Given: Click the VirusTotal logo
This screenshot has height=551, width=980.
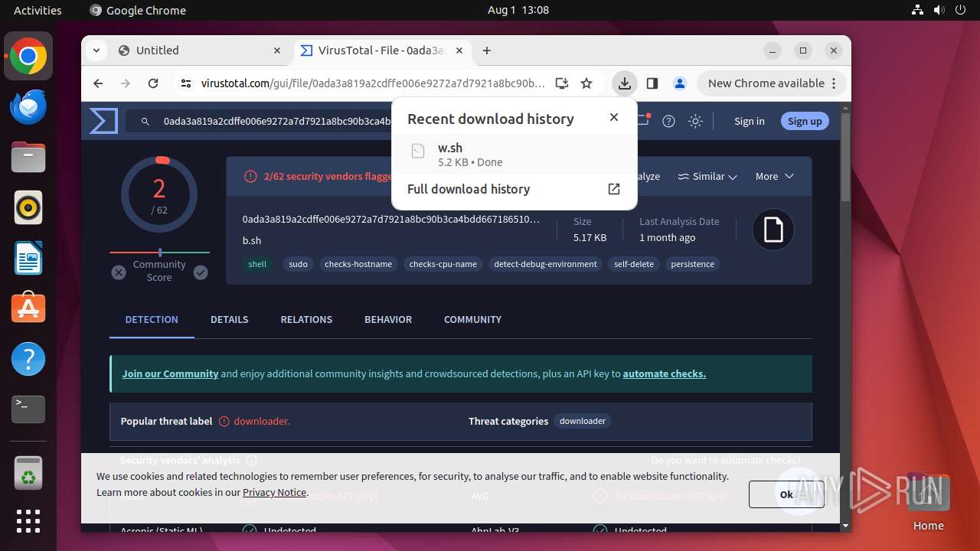Looking at the screenshot, I should coord(103,121).
